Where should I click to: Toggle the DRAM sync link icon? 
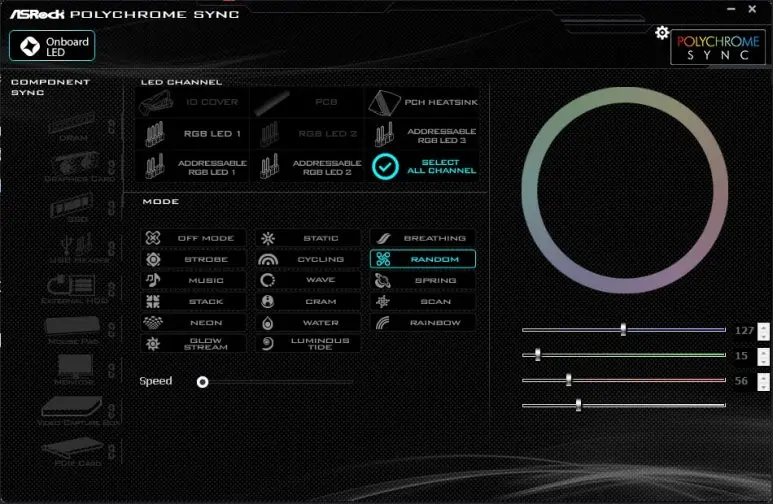click(112, 127)
